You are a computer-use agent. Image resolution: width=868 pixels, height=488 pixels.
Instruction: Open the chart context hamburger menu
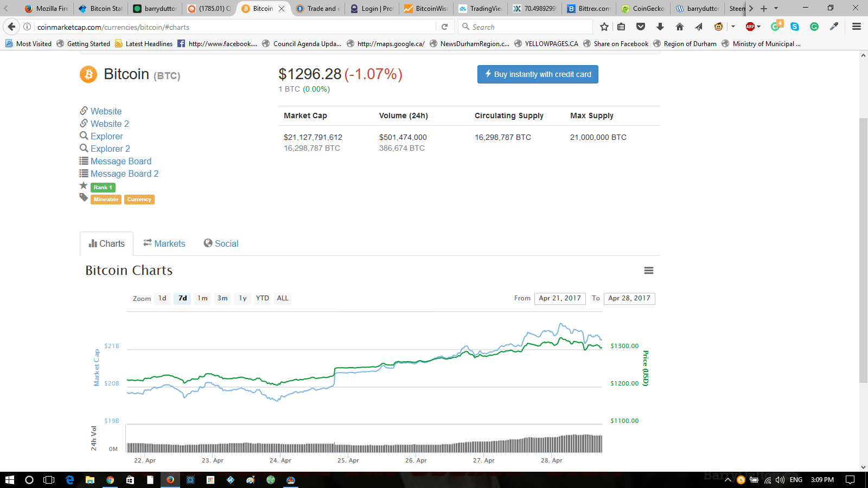(x=648, y=271)
